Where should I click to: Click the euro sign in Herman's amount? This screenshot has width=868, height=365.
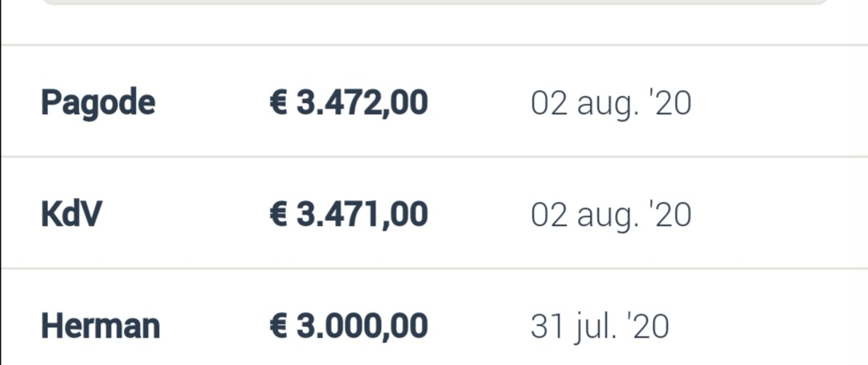point(278,326)
